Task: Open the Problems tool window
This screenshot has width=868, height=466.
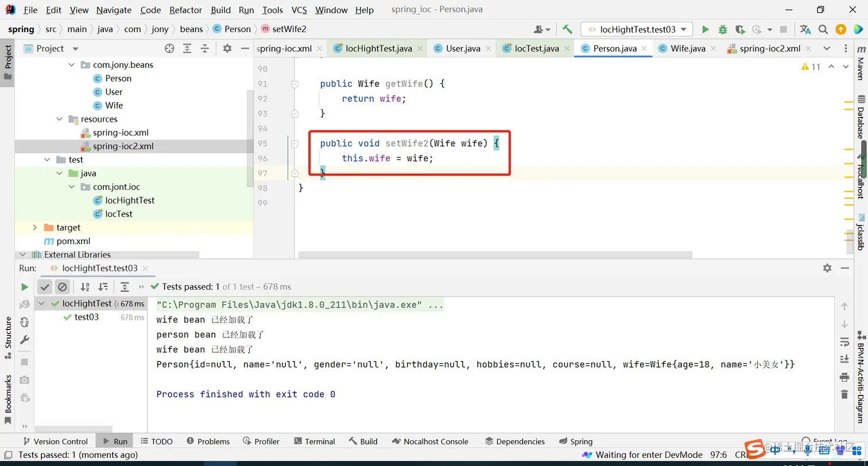Action: (x=208, y=441)
